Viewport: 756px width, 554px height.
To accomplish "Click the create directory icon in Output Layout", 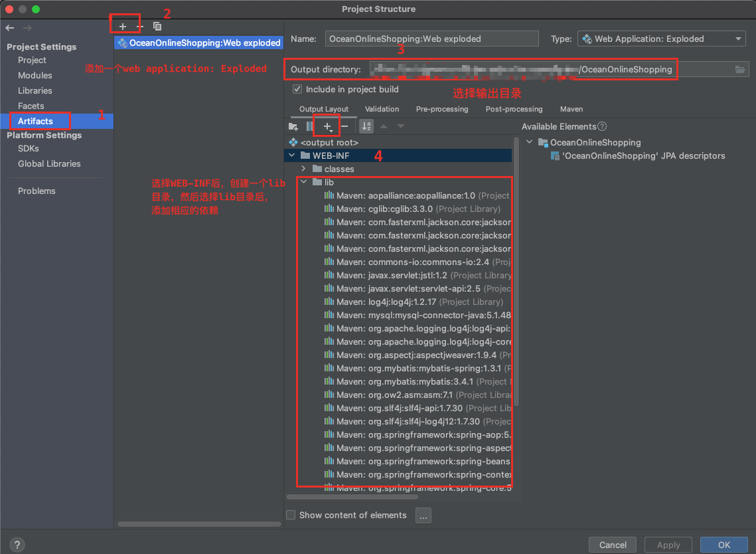I will (293, 126).
